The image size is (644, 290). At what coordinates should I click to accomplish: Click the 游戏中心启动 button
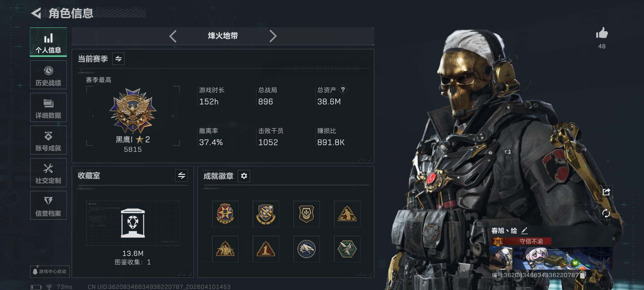coord(50,271)
